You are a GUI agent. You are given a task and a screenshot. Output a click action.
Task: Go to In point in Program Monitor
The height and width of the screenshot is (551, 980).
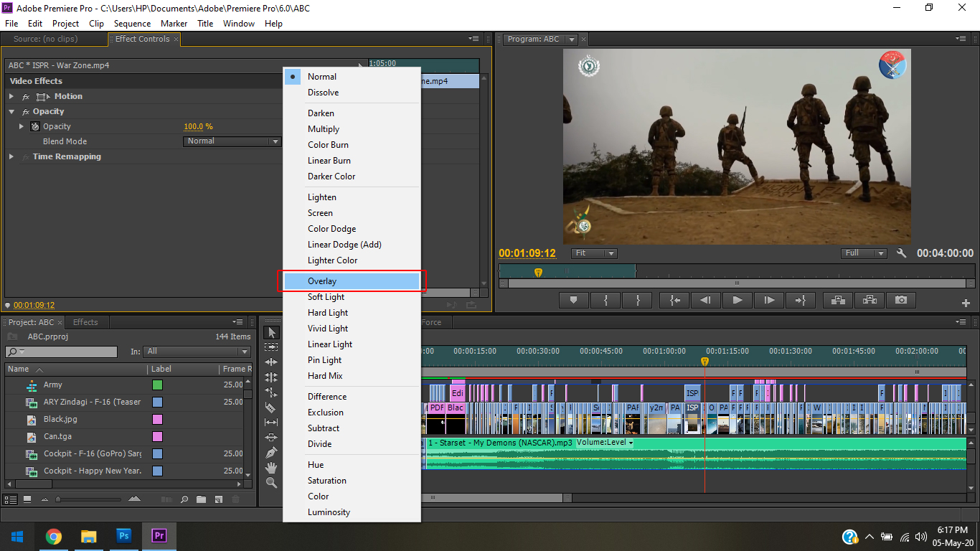point(674,301)
